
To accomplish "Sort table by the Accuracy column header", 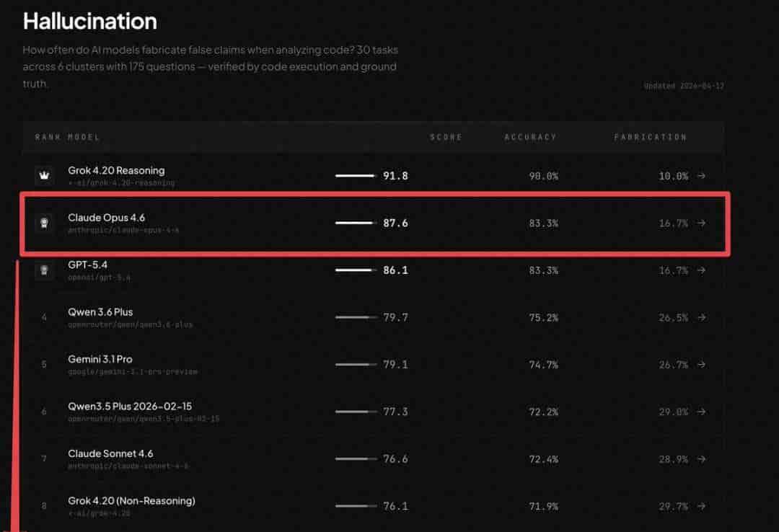I will (x=530, y=137).
